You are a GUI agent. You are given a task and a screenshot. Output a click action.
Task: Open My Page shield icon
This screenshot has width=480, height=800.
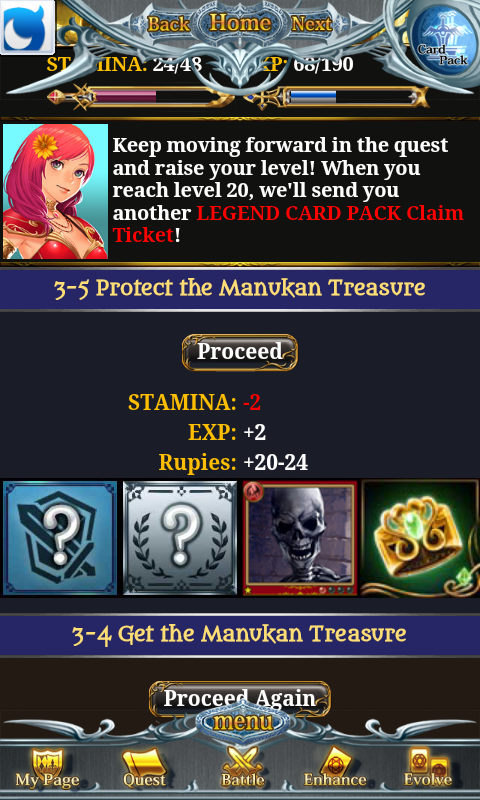47,767
